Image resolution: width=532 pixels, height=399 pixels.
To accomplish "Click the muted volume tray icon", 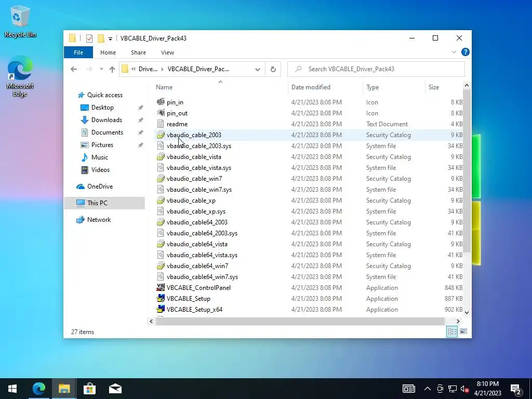I will pyautogui.click(x=464, y=389).
